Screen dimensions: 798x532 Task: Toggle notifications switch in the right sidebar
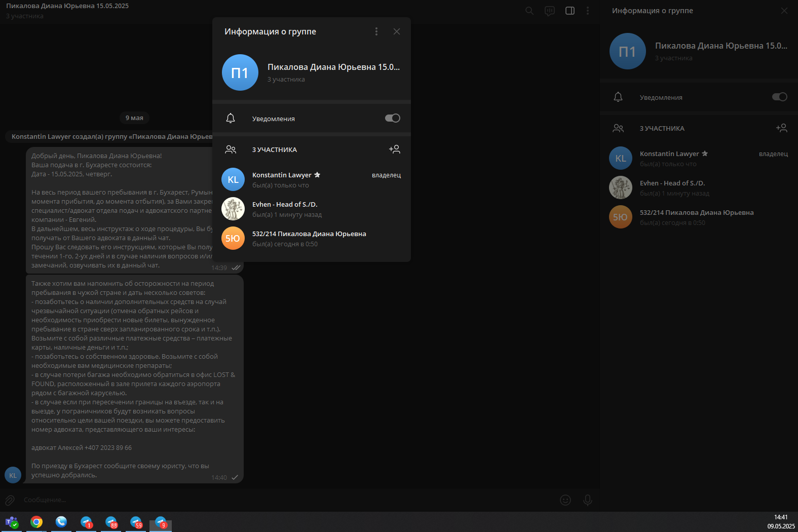(x=779, y=97)
